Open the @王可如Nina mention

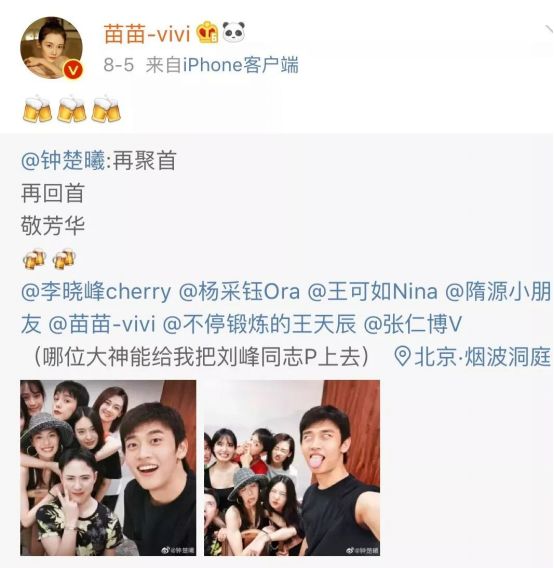coord(372,291)
